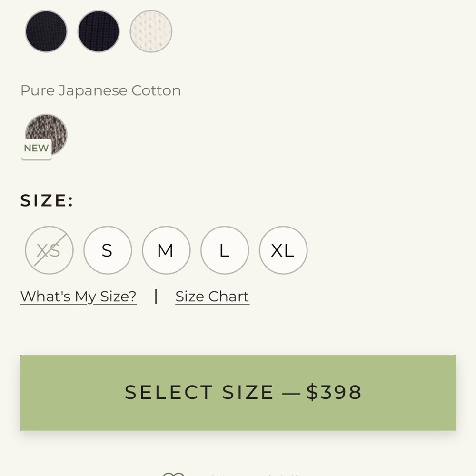The width and height of the screenshot is (476, 476).
Task: Click the Pure Japanese Cotton label
Action: coord(101,91)
